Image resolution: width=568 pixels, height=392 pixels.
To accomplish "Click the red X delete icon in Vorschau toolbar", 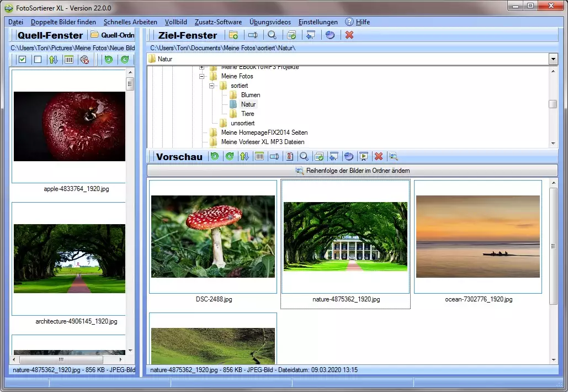I will 378,157.
